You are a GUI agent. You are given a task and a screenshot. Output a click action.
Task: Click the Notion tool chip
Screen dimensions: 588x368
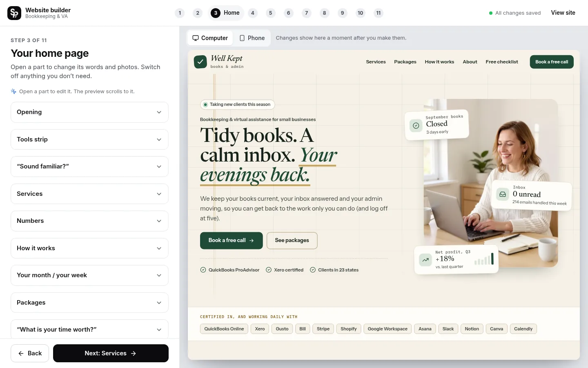pyautogui.click(x=472, y=329)
